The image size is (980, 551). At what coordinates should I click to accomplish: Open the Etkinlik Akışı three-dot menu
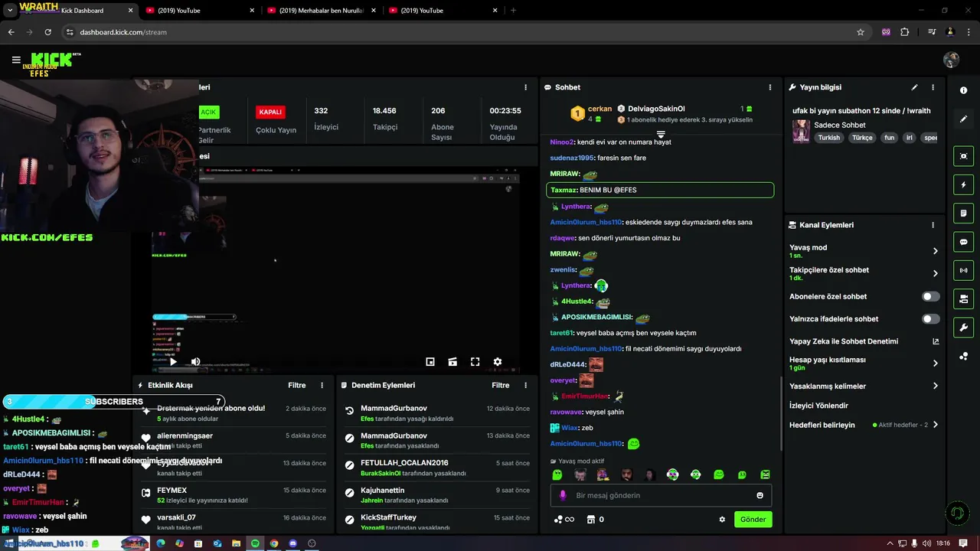(x=322, y=385)
